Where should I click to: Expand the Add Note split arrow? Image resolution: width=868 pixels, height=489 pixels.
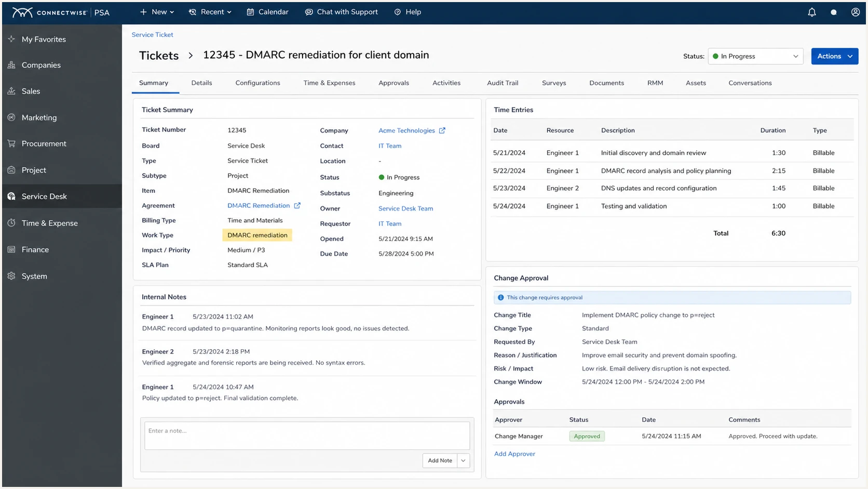(463, 460)
